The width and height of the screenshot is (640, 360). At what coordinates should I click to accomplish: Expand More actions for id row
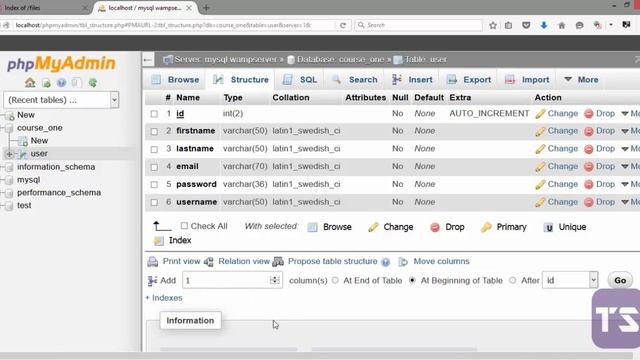tap(630, 113)
